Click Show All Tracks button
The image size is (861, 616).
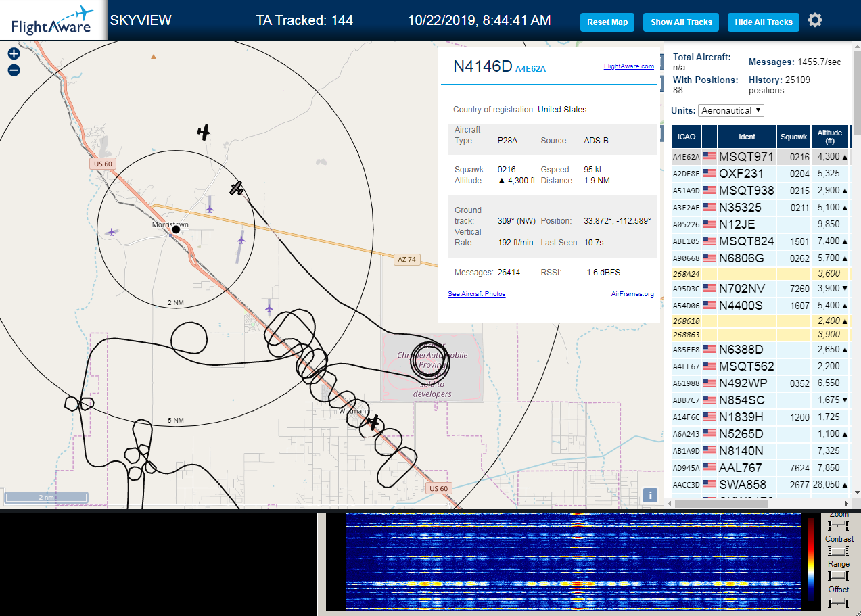click(x=681, y=22)
